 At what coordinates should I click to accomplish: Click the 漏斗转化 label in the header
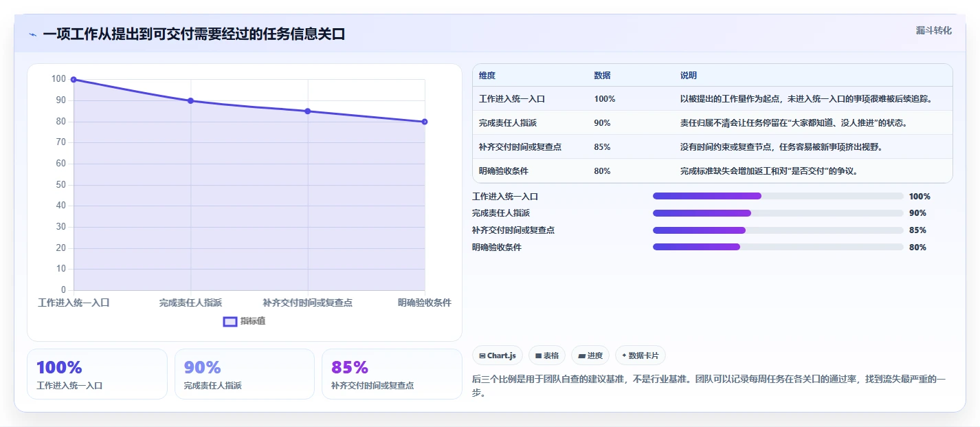pyautogui.click(x=934, y=30)
